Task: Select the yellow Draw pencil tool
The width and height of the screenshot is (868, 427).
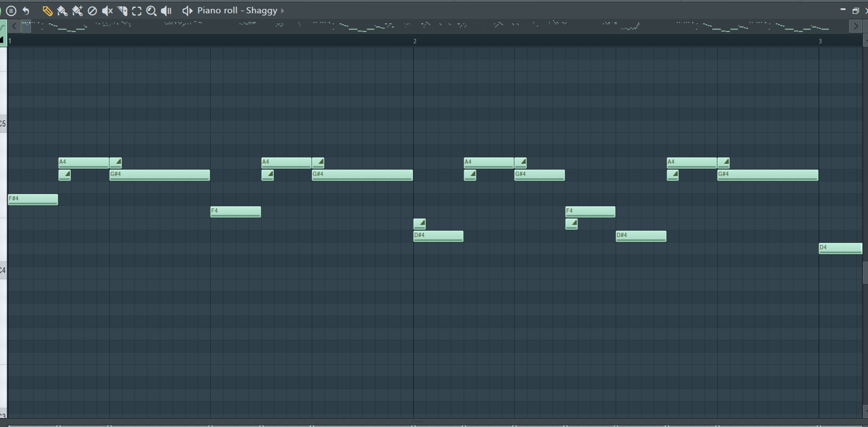Action: pyautogui.click(x=48, y=10)
